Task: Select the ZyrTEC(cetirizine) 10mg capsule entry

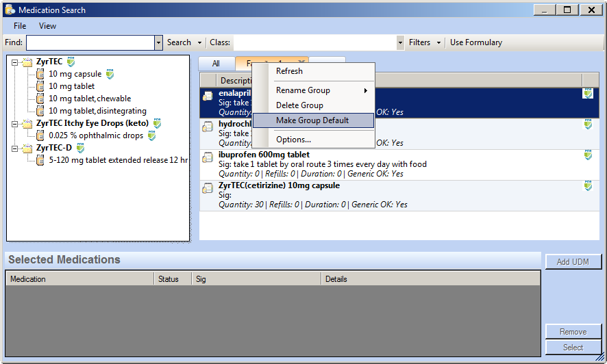Action: pyautogui.click(x=399, y=196)
